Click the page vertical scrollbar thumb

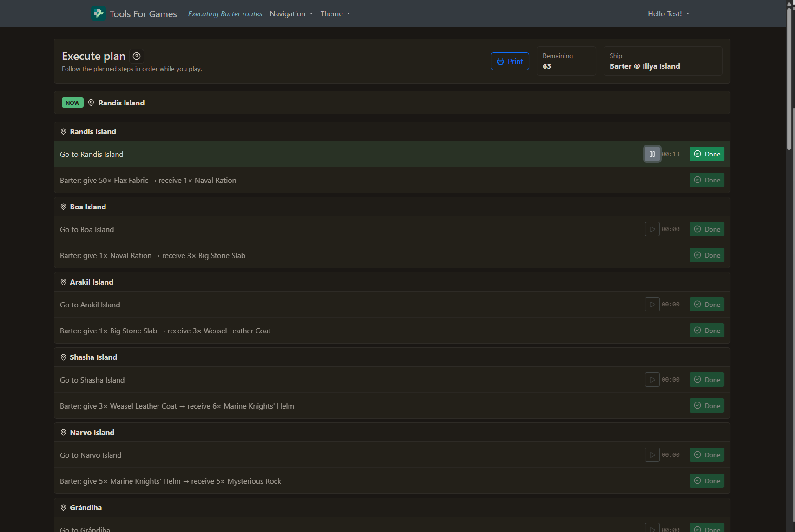[789, 79]
